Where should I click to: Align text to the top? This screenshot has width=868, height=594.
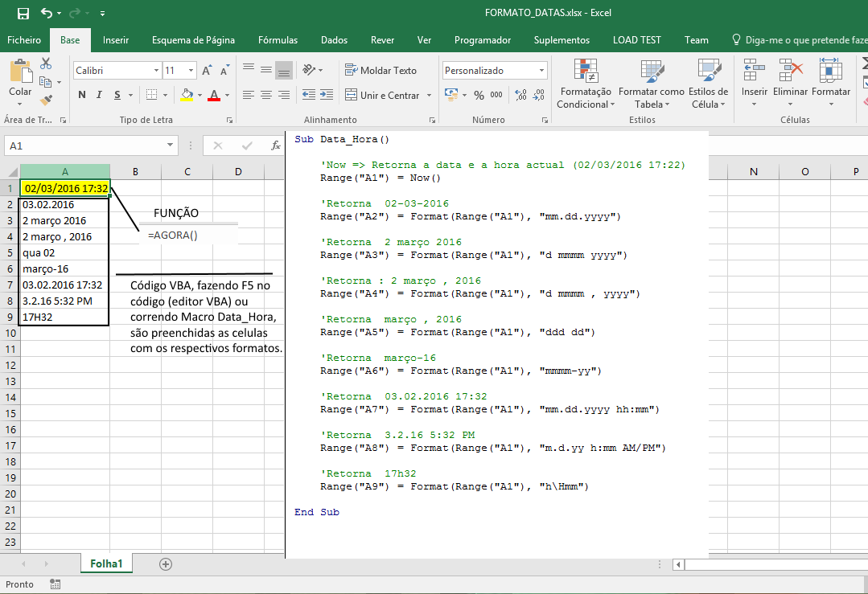249,68
